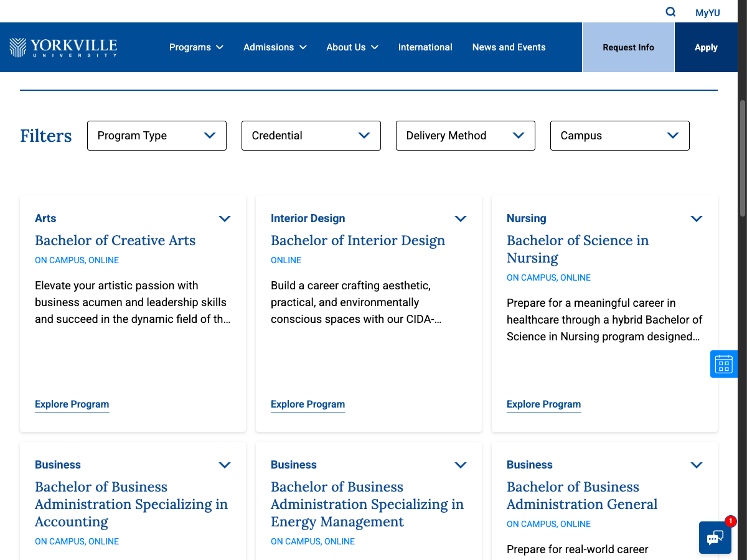This screenshot has height=560, width=747.
Task: Click ONLINE label under Bachelor of Interior Design
Action: click(286, 260)
